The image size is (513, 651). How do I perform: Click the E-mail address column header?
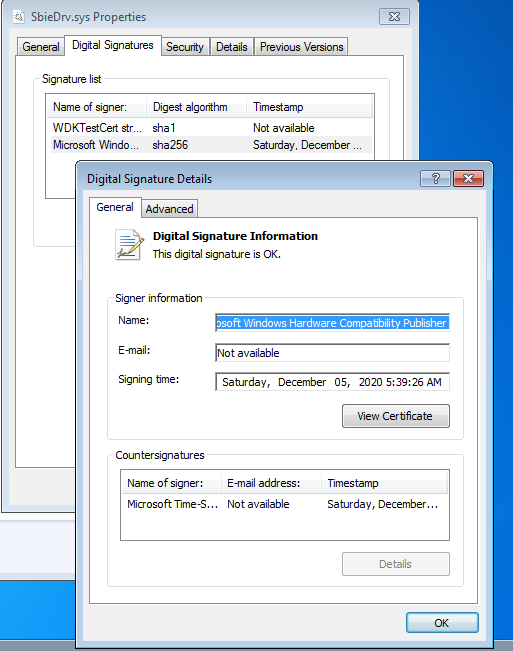point(271,483)
